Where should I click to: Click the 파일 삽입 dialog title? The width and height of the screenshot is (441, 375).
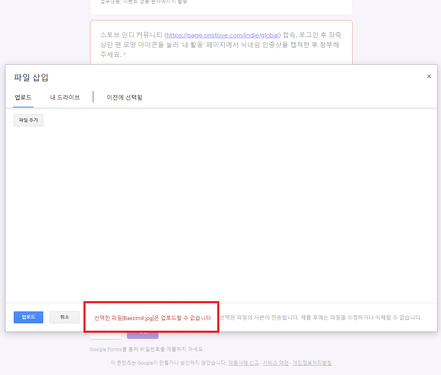click(x=31, y=77)
